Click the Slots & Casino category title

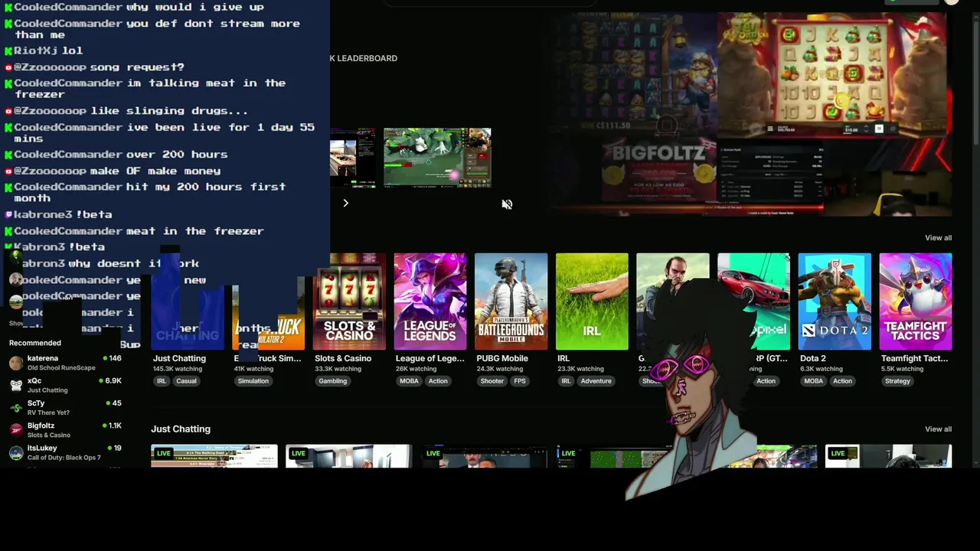[x=343, y=358]
